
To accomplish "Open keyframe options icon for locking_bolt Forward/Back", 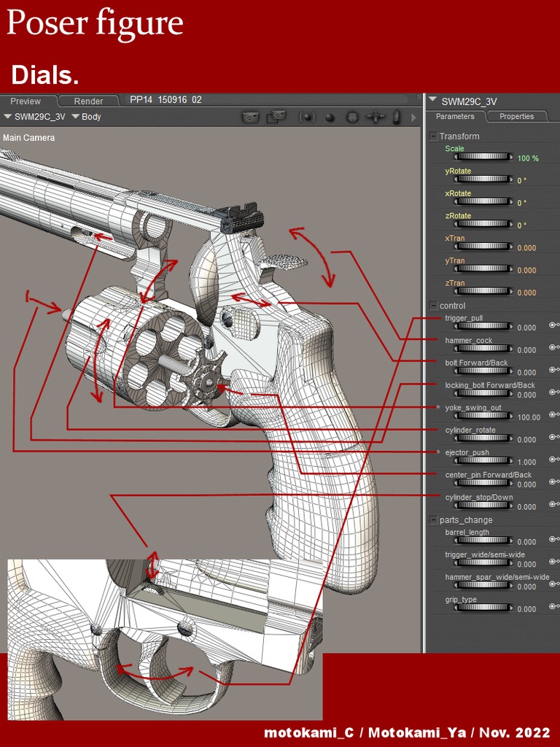I will 554,392.
